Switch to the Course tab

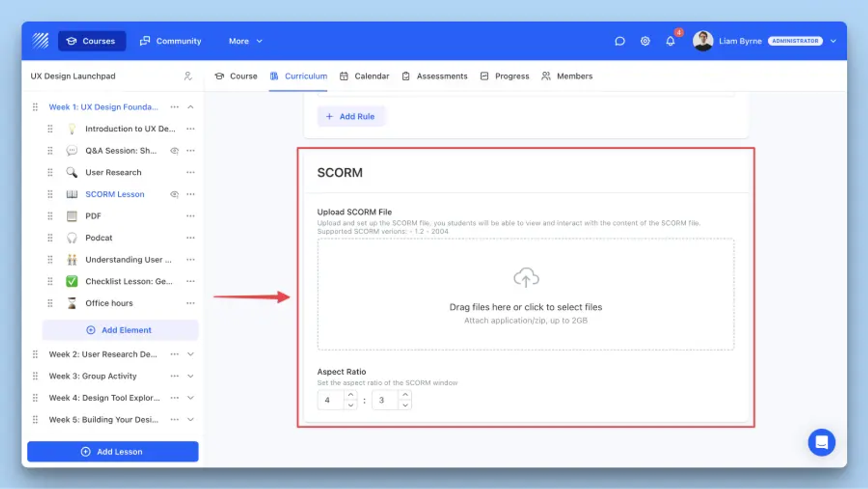click(236, 76)
